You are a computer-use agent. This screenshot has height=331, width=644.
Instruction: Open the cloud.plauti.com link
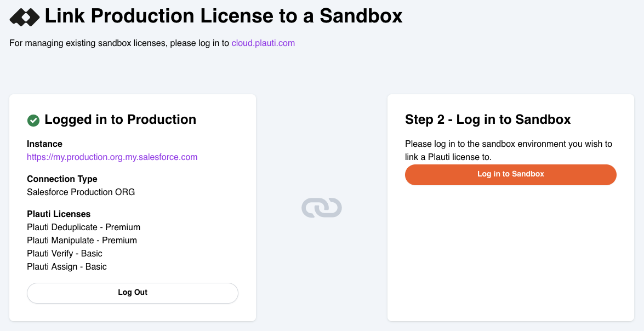tap(263, 43)
